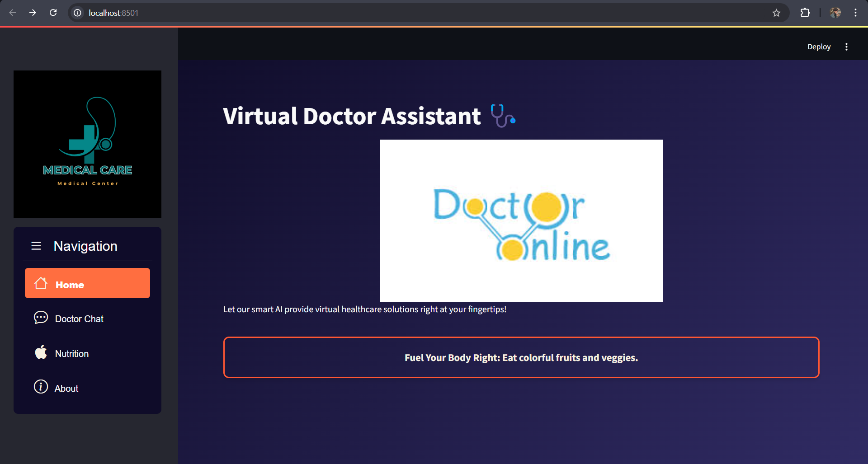Click the 'Let our smart AI provide' tagline
Screen dimensions: 868x464
coord(365,309)
